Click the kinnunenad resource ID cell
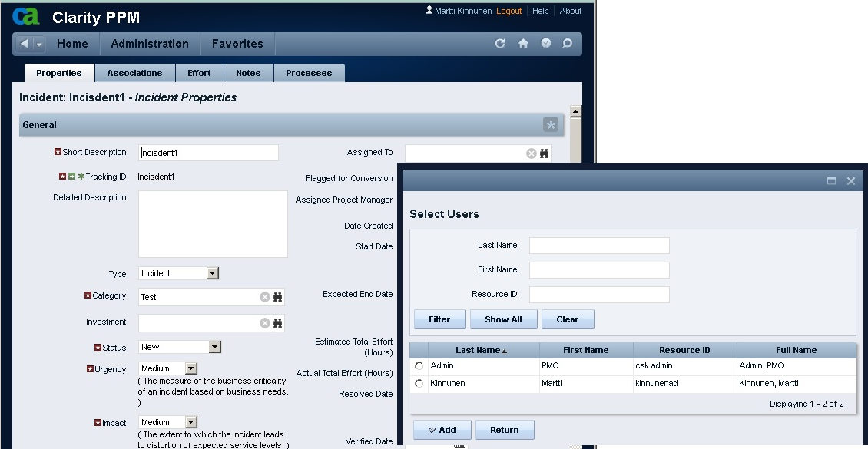This screenshot has width=868, height=449. 684,384
